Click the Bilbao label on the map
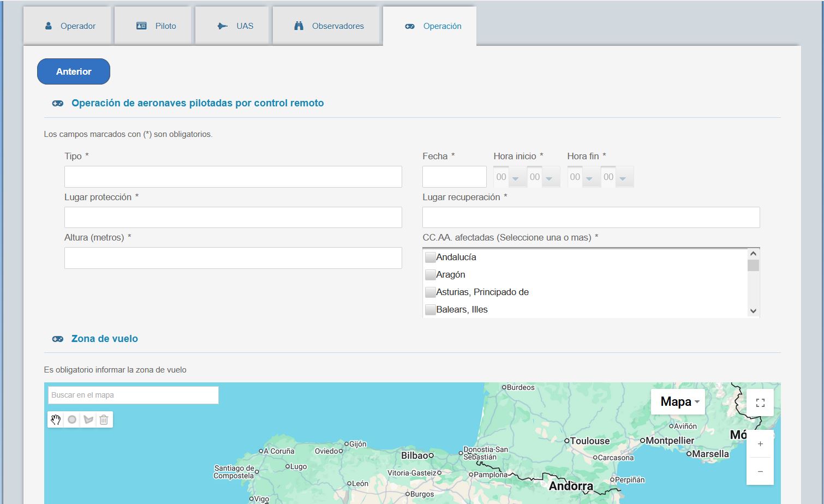Image resolution: width=824 pixels, height=504 pixels. click(414, 455)
